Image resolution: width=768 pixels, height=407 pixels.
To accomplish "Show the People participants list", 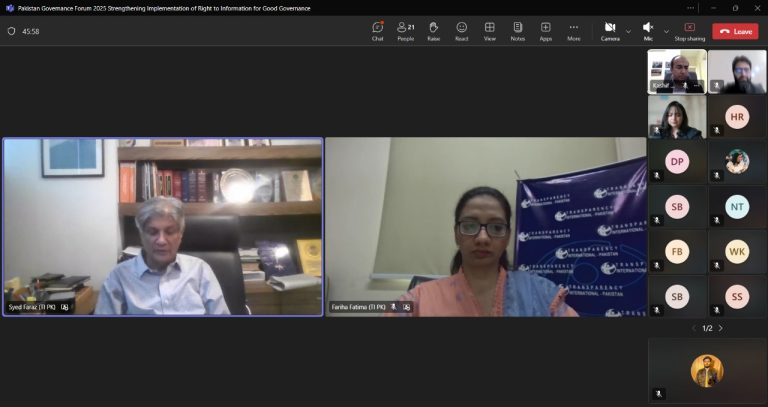I will 405,30.
